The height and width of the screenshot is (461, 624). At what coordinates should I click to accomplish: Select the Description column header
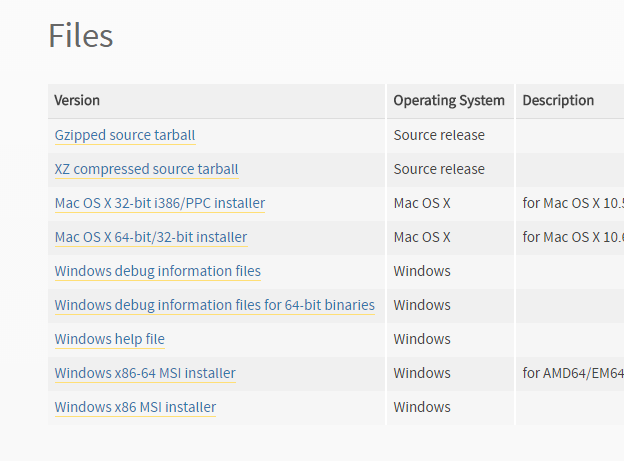558,101
